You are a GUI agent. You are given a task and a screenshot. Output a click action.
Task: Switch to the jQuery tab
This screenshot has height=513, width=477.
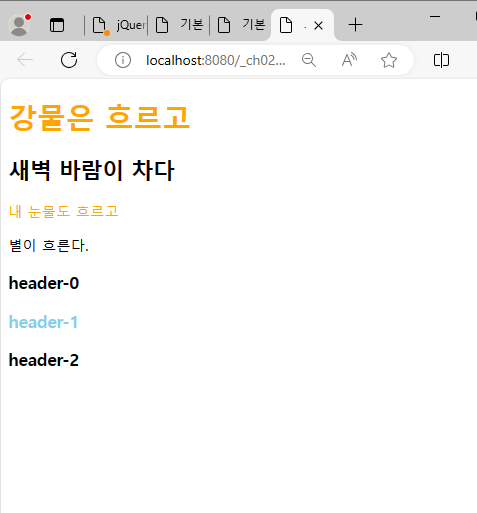(x=116, y=25)
